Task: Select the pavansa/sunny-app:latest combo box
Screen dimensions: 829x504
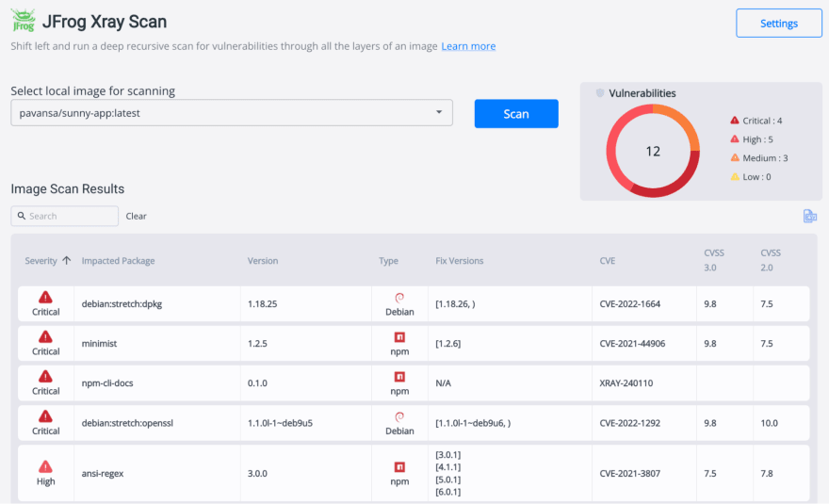Action: click(232, 113)
